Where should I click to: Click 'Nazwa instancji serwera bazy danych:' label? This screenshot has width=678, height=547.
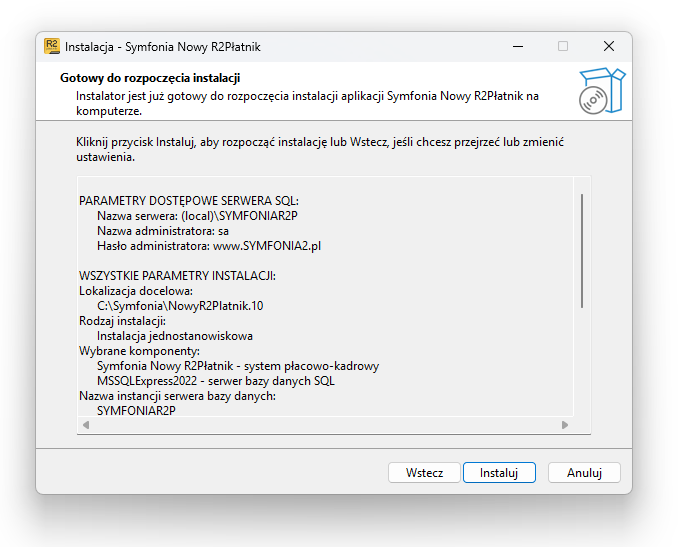177,396
